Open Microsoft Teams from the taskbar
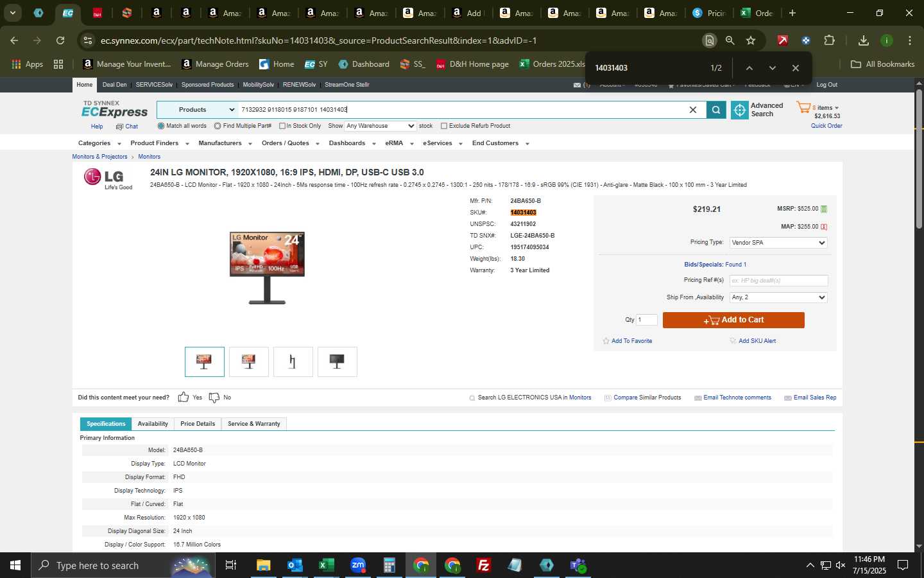Image resolution: width=924 pixels, height=578 pixels. point(578,565)
